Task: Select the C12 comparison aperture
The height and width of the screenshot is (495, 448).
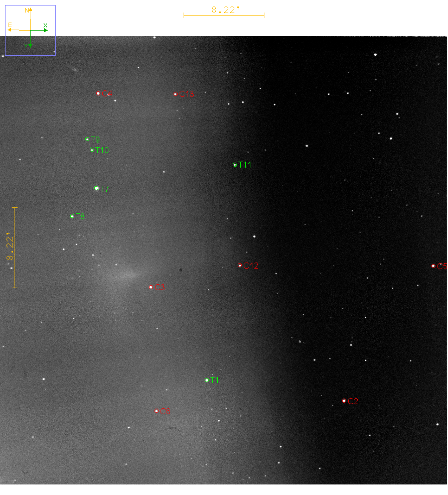Action: (240, 265)
